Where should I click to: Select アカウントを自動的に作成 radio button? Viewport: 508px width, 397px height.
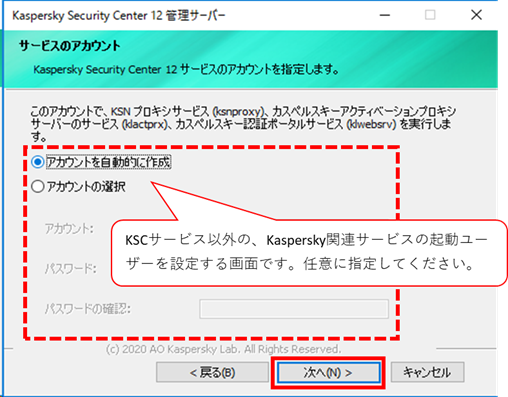click(x=38, y=162)
